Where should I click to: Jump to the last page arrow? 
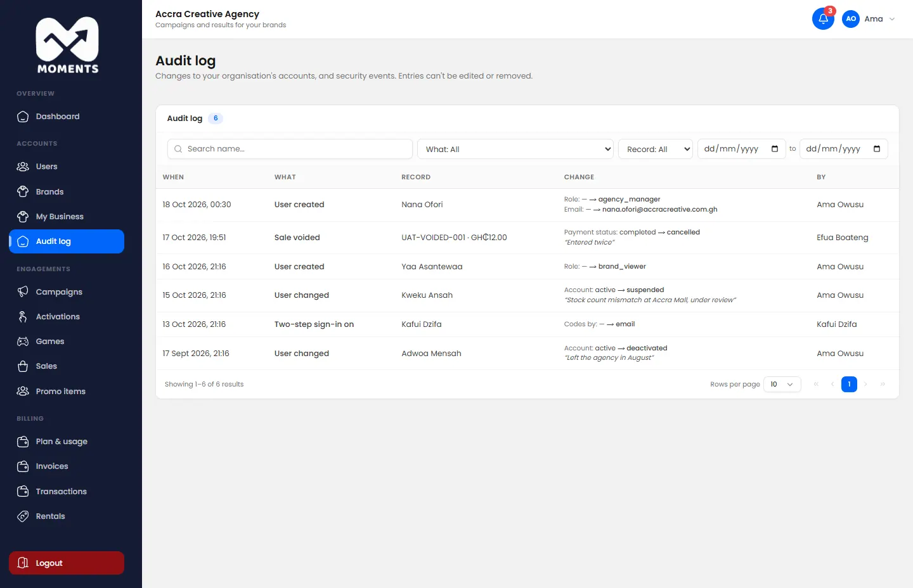pos(883,385)
